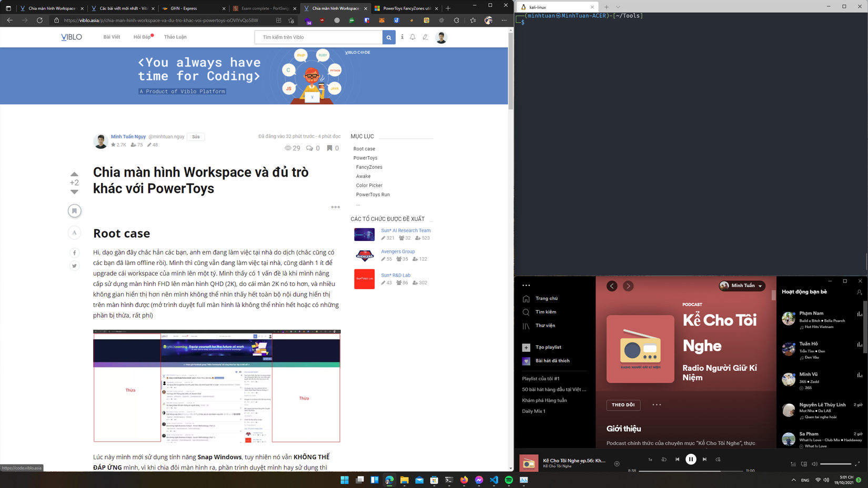Seek on Spotify playback progress bar
The height and width of the screenshot is (488, 868).
pyautogui.click(x=692, y=471)
